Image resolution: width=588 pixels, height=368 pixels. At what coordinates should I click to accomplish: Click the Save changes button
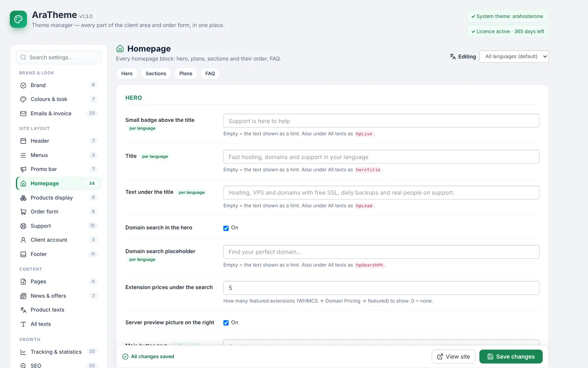pos(511,357)
